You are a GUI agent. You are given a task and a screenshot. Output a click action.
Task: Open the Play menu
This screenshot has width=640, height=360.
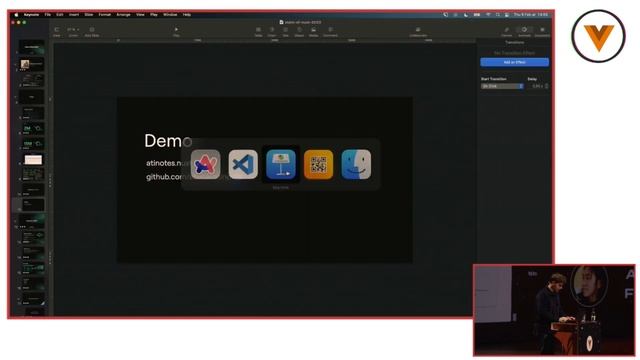(154, 15)
